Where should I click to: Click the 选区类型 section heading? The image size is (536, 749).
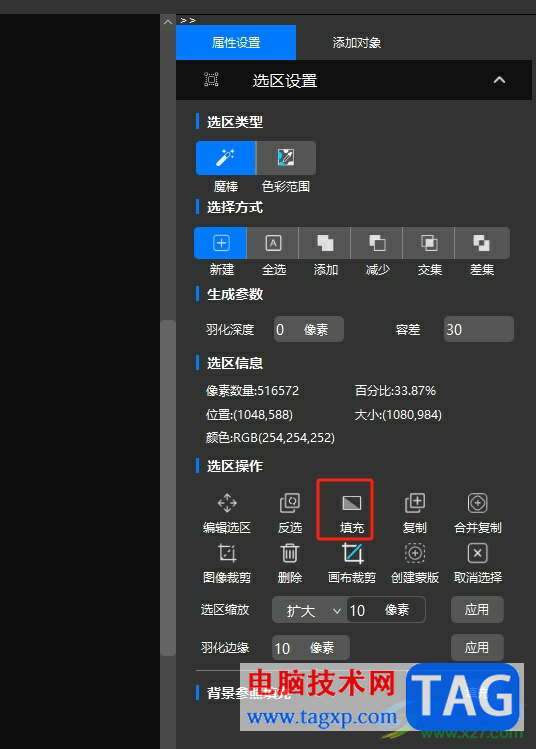tap(235, 122)
